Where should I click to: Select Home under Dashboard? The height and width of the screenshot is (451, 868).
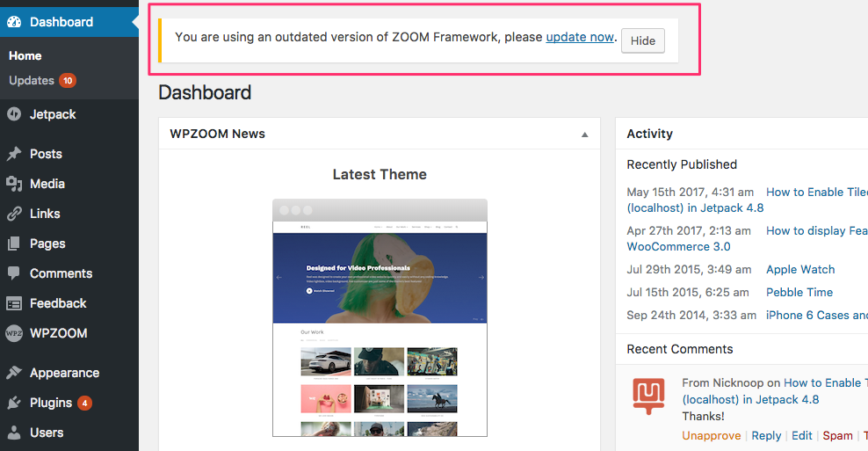click(25, 55)
